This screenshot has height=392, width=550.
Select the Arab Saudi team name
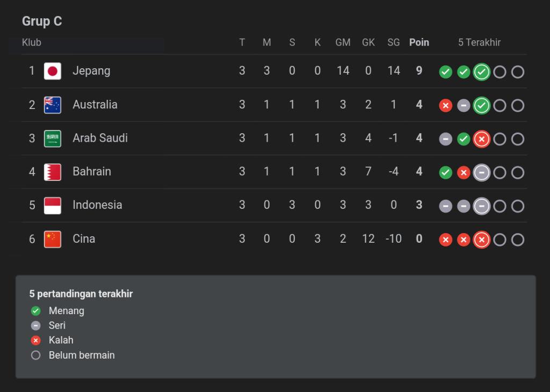[x=100, y=139]
